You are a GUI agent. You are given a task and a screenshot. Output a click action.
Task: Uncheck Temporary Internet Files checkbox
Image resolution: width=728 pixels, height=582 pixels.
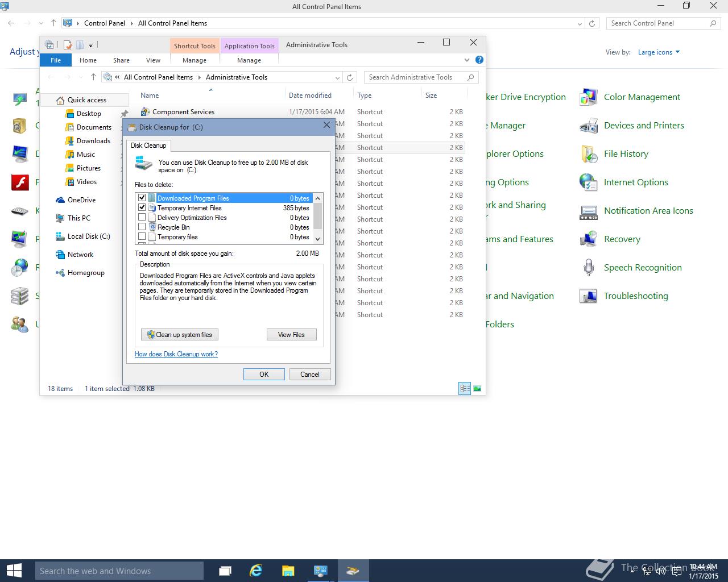142,207
